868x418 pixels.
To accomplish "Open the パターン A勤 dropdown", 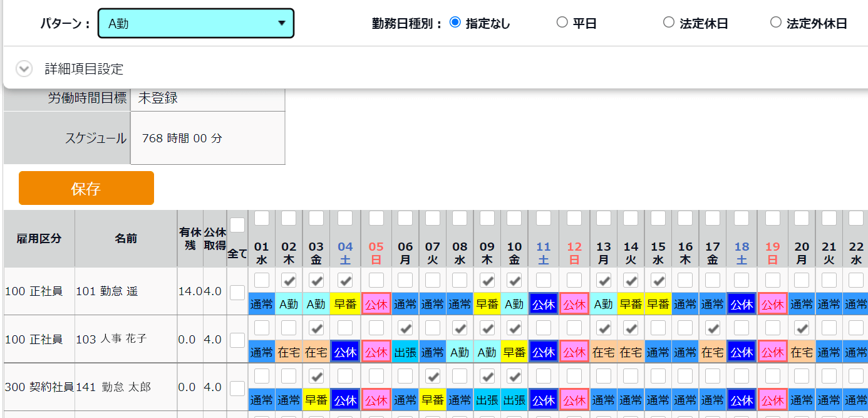I will [x=196, y=24].
